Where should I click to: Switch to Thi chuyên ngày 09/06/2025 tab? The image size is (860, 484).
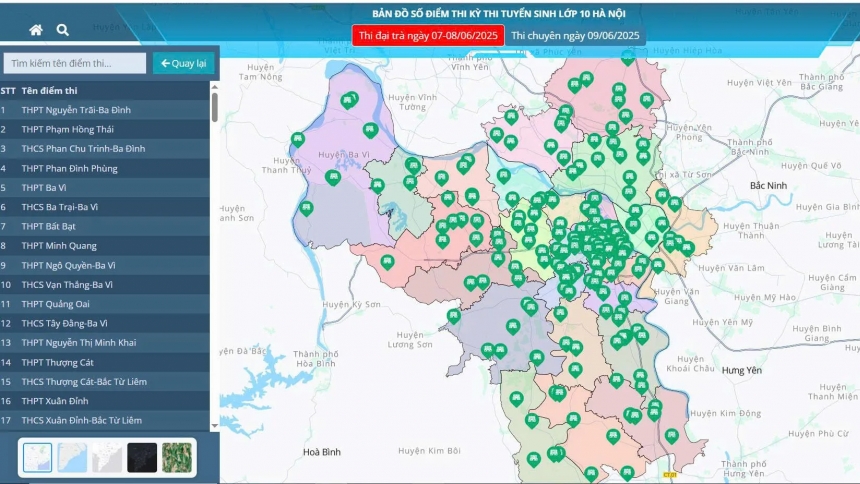(575, 35)
